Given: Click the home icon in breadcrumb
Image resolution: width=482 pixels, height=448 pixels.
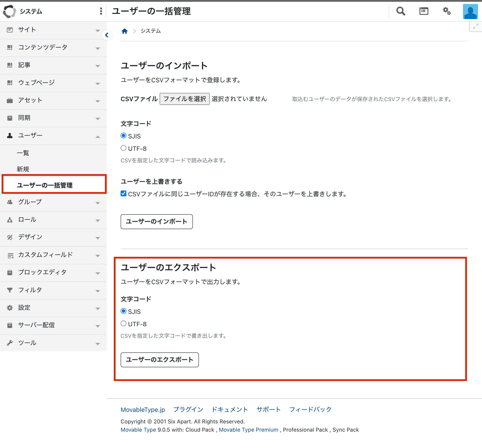Looking at the screenshot, I should coord(125,31).
